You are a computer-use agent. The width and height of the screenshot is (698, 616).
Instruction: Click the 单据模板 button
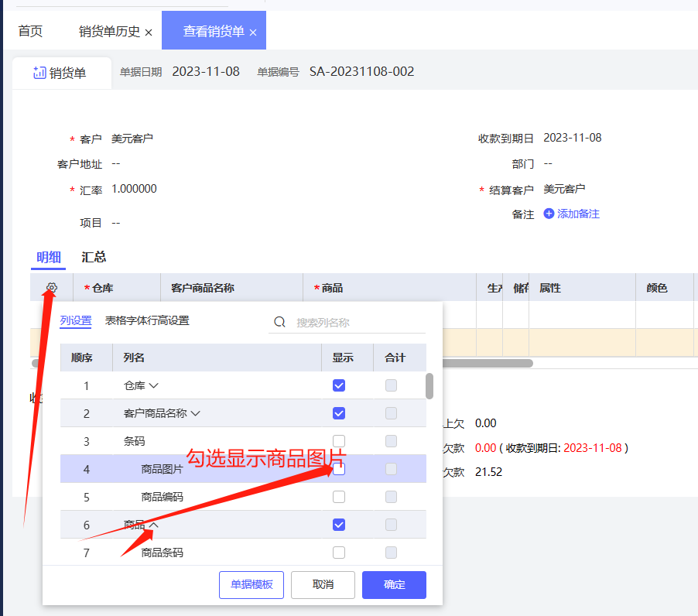tap(251, 584)
